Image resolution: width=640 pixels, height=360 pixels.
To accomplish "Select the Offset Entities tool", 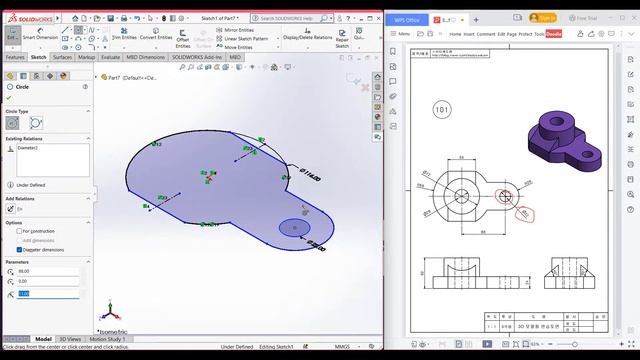I will [182, 39].
